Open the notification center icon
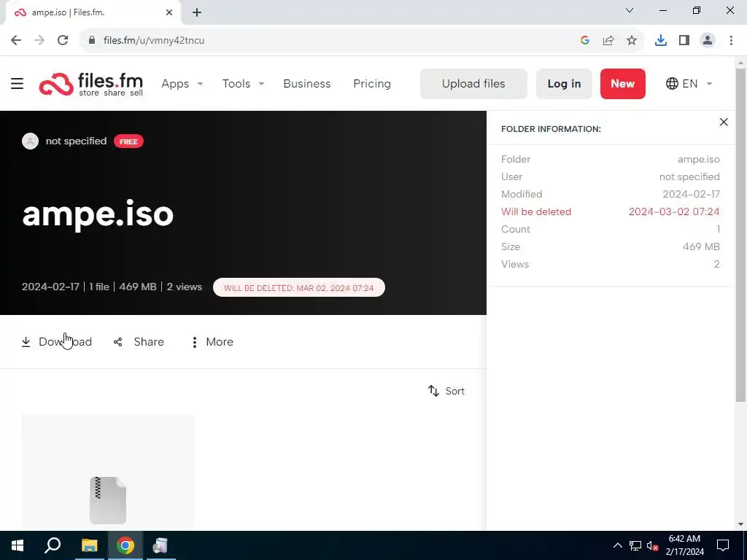 click(x=723, y=545)
